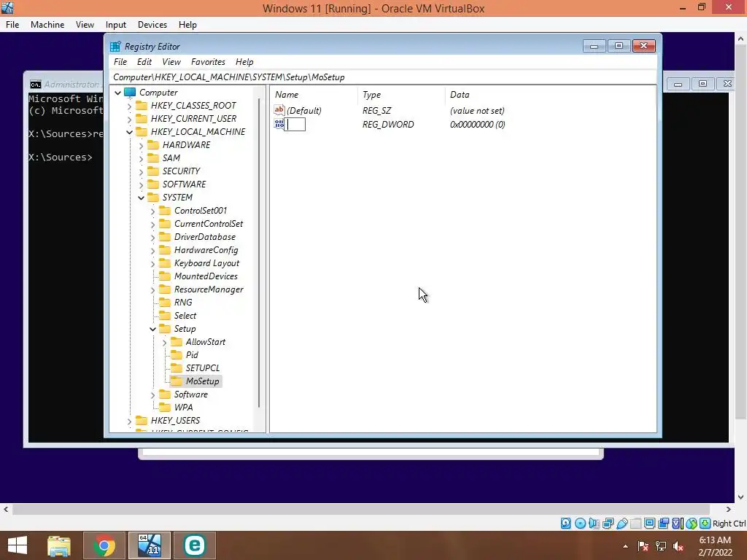
Task: Collapse the SYSTEM key
Action: 141,198
